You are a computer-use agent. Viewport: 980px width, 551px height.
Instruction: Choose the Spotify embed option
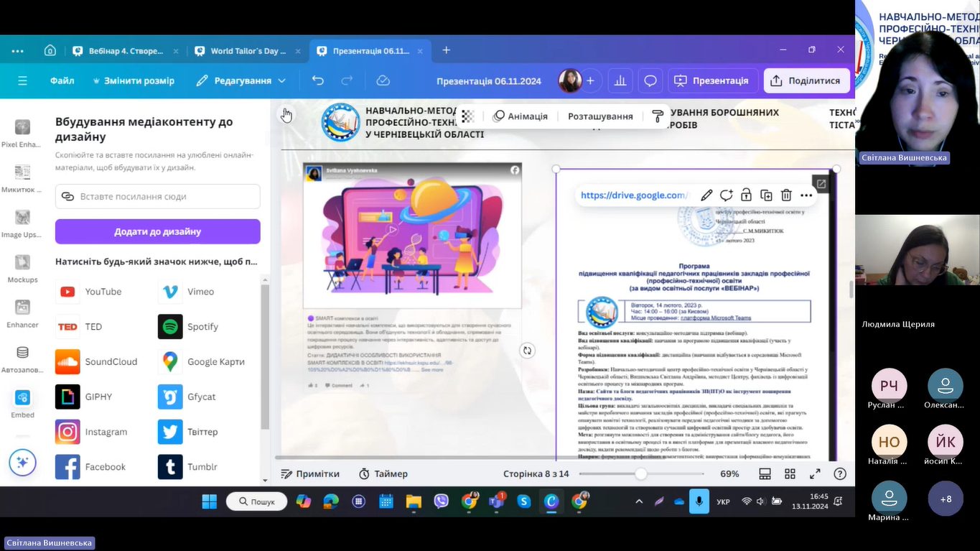coord(202,327)
